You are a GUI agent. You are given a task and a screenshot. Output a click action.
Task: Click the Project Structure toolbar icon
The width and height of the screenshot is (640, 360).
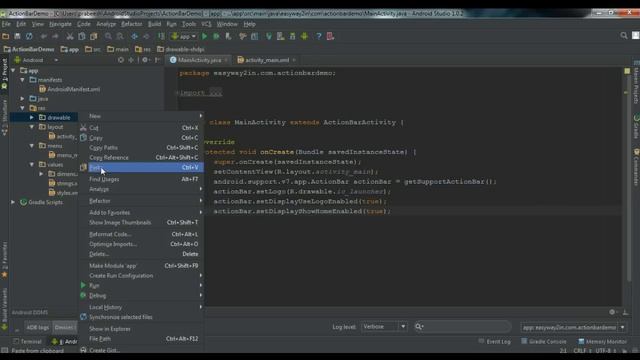[x=254, y=36]
